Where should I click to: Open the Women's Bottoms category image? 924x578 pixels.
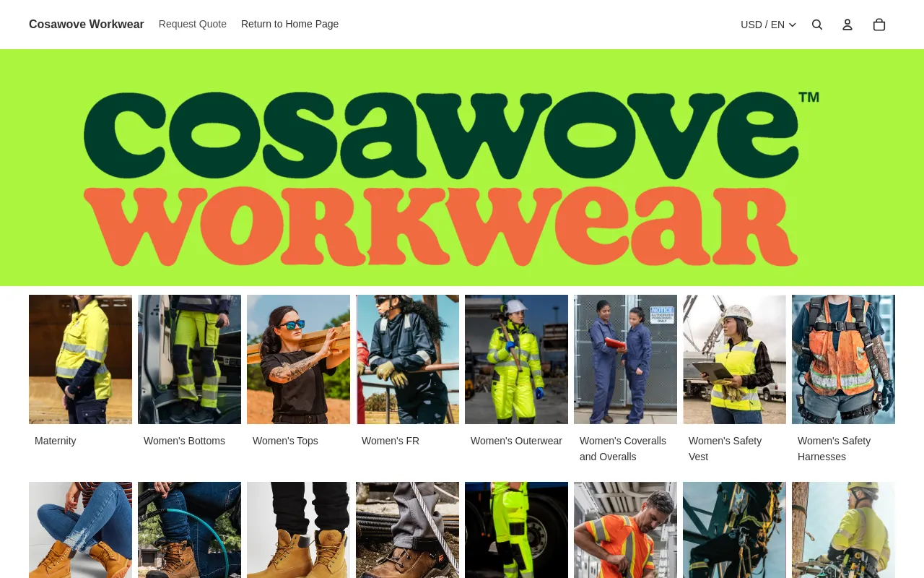pyautogui.click(x=189, y=359)
